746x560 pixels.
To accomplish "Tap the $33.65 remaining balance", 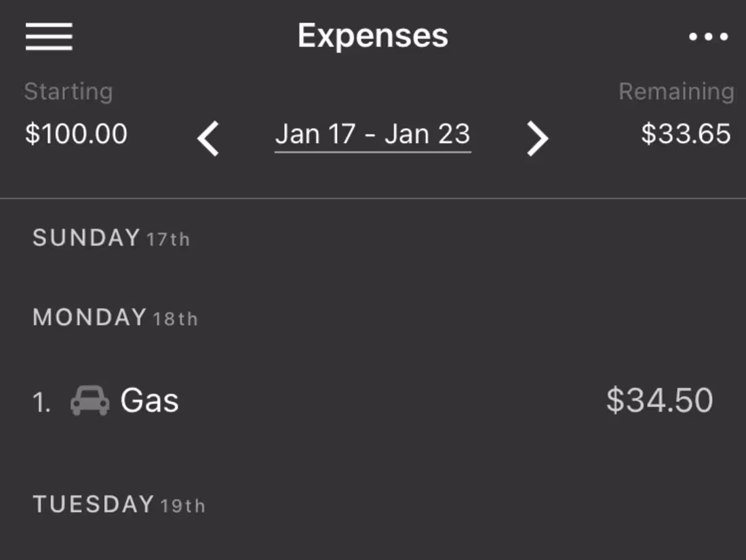I will tap(686, 134).
